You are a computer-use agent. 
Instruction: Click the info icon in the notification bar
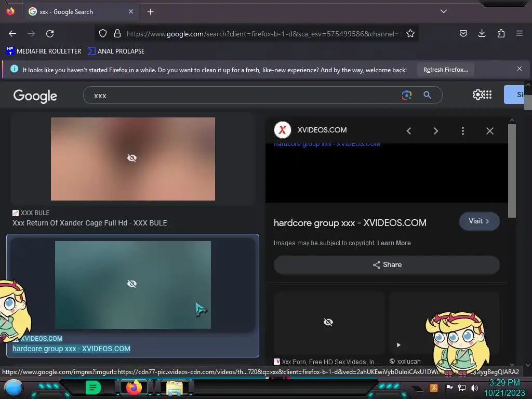pos(14,69)
